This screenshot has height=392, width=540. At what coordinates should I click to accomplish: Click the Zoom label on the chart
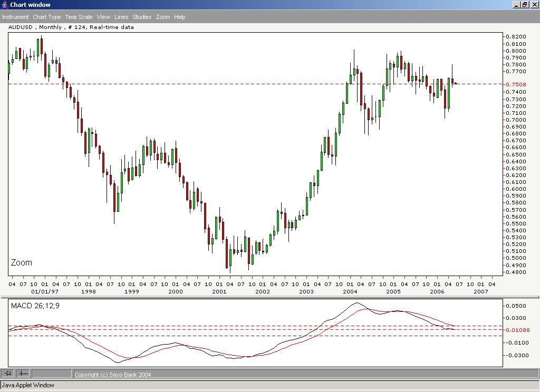click(x=21, y=262)
